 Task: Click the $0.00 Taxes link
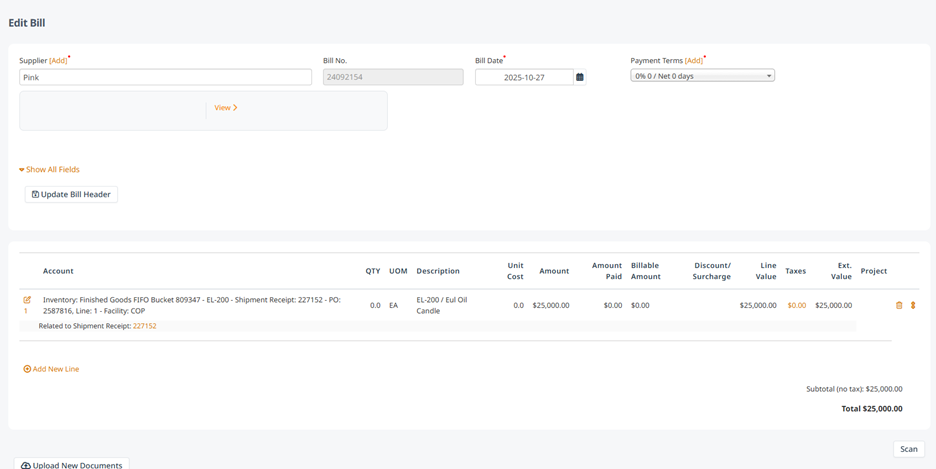pyautogui.click(x=796, y=306)
